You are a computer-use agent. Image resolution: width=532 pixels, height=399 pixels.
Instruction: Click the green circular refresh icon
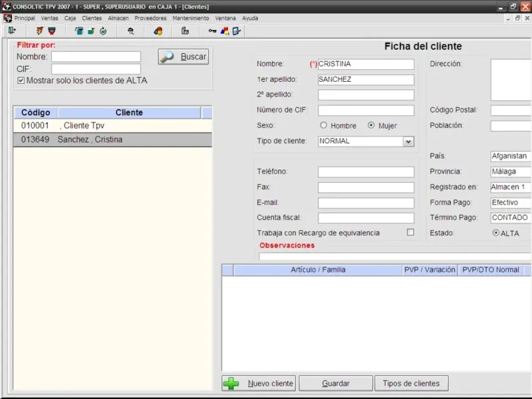[x=103, y=31]
